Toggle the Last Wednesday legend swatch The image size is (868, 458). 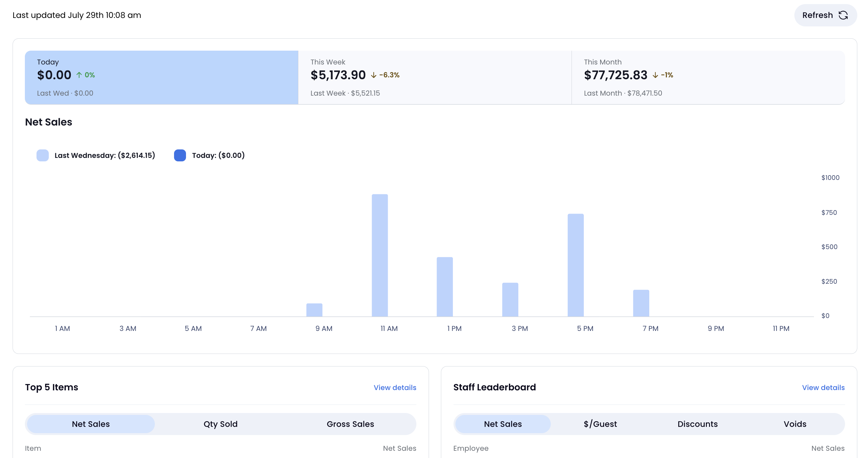coord(42,155)
